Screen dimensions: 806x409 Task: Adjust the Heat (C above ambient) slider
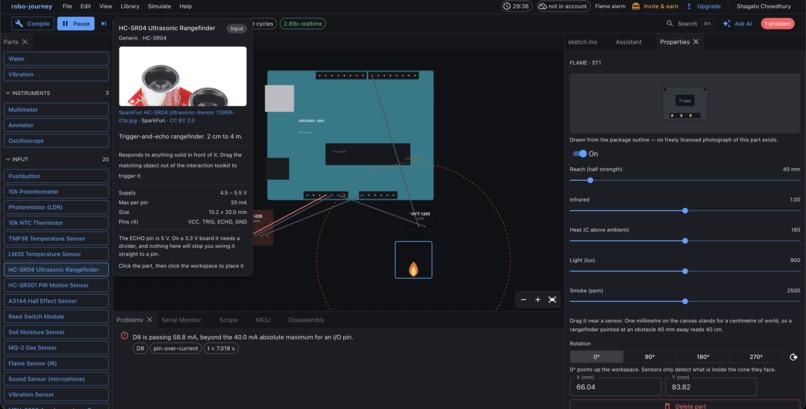(685, 241)
